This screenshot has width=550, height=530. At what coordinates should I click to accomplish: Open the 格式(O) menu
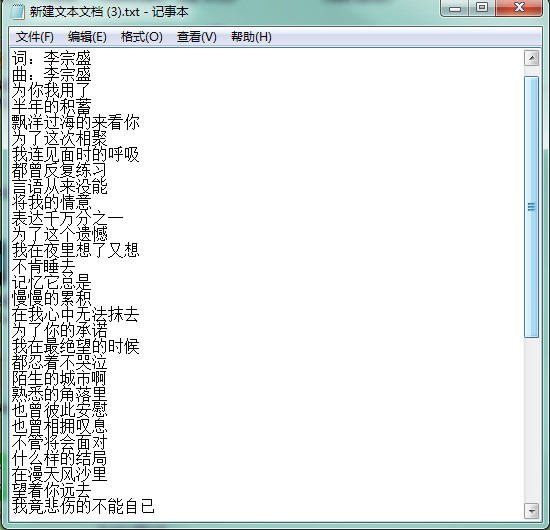(141, 36)
